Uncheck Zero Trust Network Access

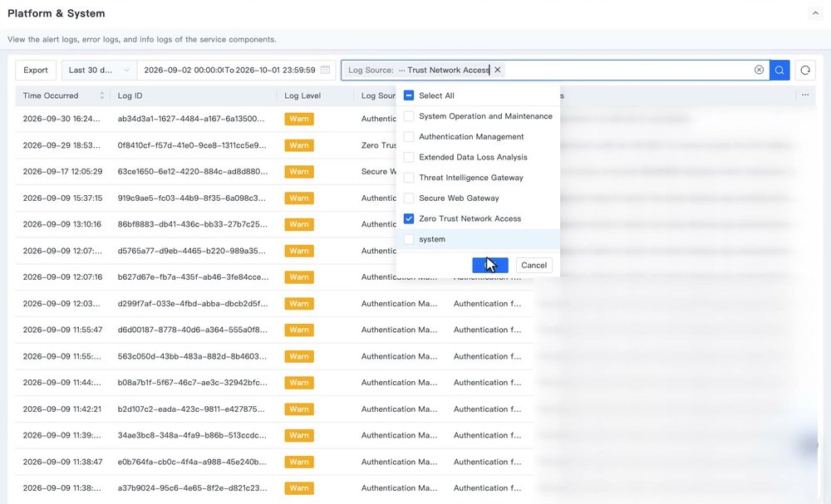(x=409, y=218)
